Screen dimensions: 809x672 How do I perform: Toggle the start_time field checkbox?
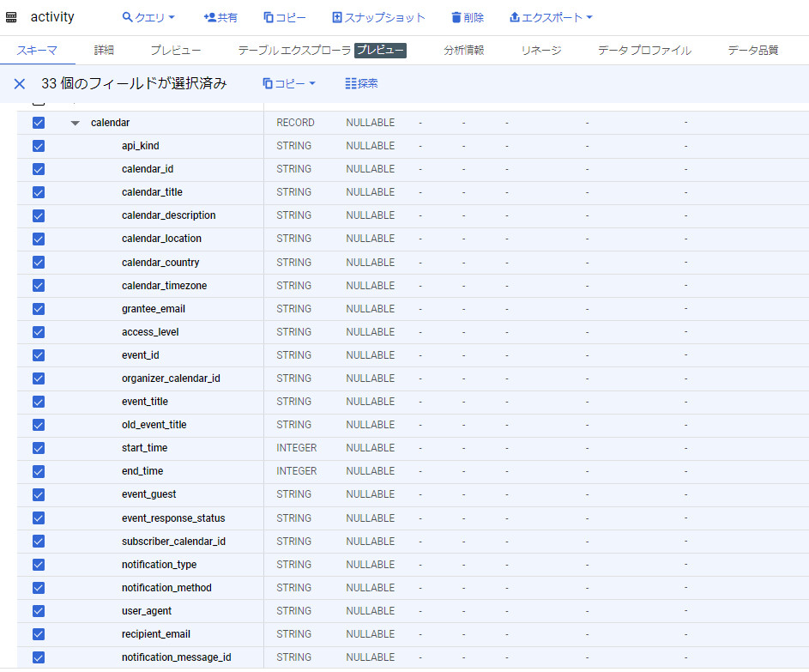pos(38,448)
